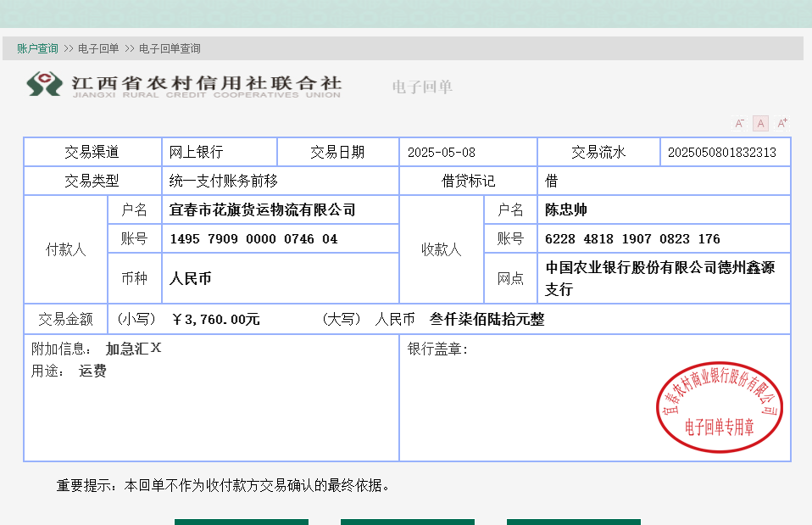The height and width of the screenshot is (525, 812).
Task: Click the 网上银行 channel value
Action: click(x=197, y=153)
